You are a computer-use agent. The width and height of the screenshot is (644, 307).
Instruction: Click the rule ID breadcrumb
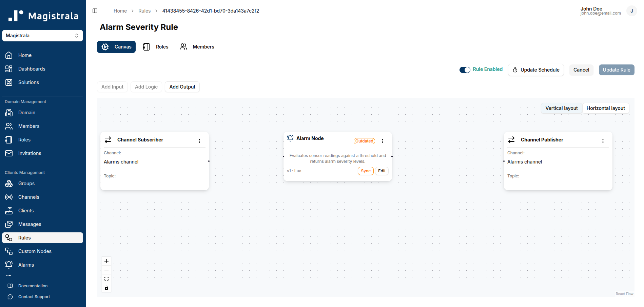click(211, 11)
